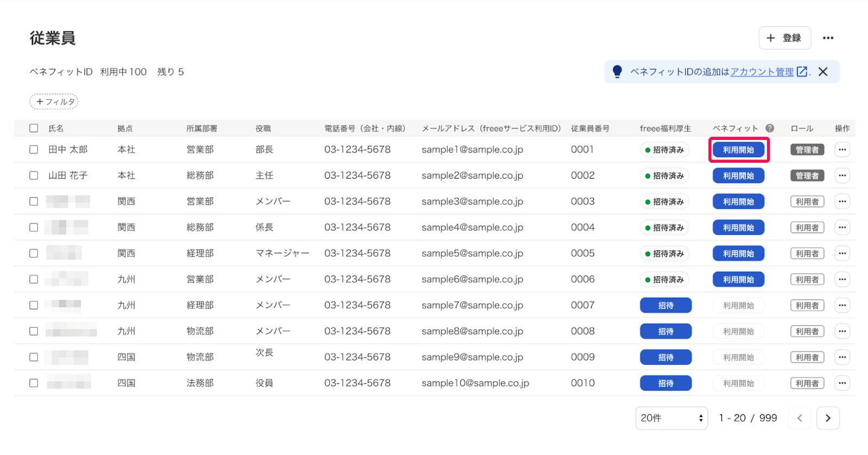Screen dimensions: 868x455
Task: Click 利用開始 for employee 0003
Action: click(x=738, y=202)
